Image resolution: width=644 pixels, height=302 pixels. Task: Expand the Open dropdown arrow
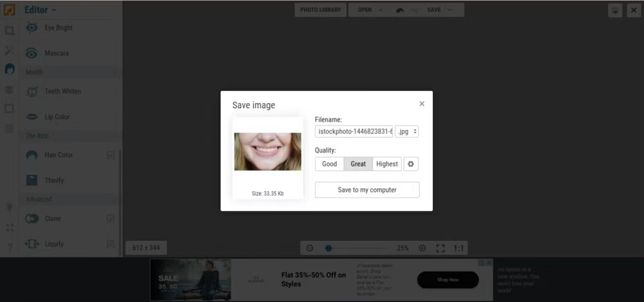coord(381,10)
